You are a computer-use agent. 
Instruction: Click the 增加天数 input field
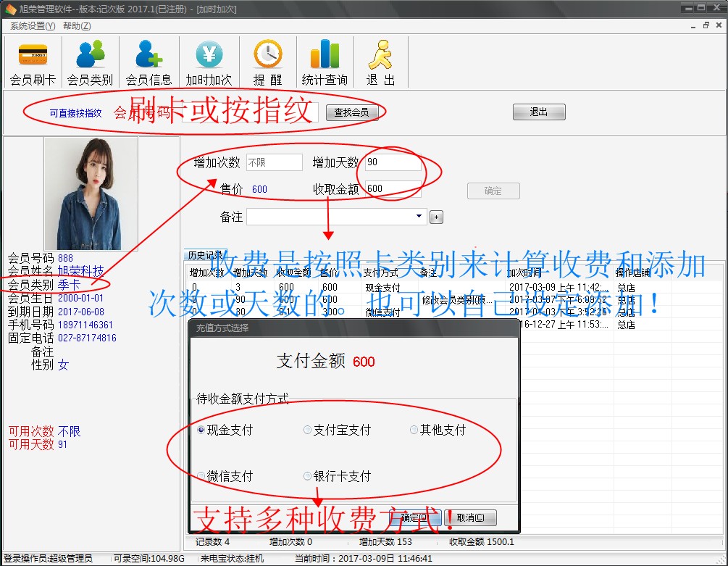point(393,162)
